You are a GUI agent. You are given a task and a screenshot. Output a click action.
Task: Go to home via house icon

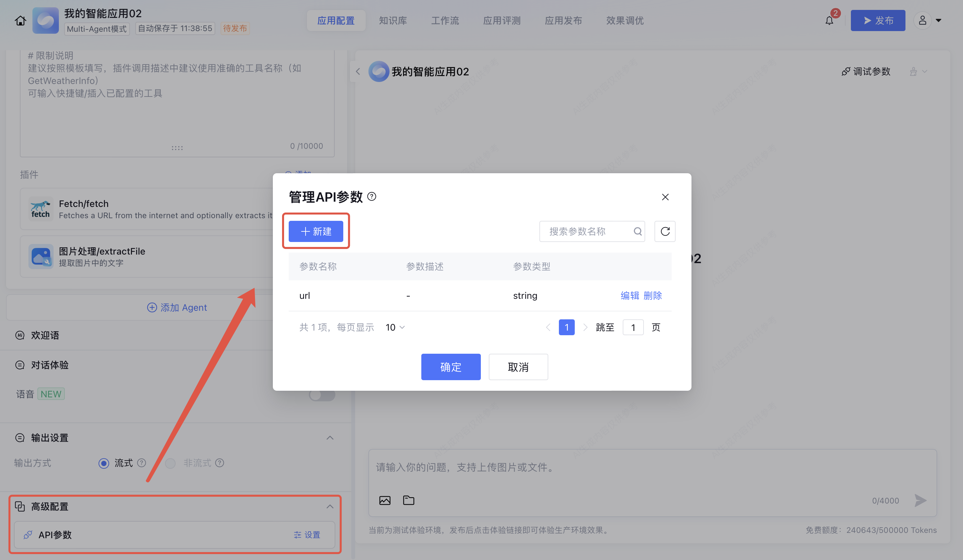[21, 20]
